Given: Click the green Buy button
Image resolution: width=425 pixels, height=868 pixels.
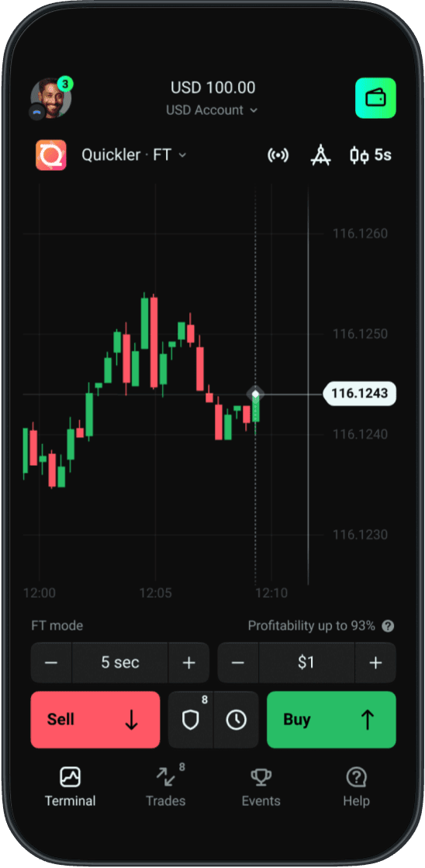Looking at the screenshot, I should click(332, 720).
